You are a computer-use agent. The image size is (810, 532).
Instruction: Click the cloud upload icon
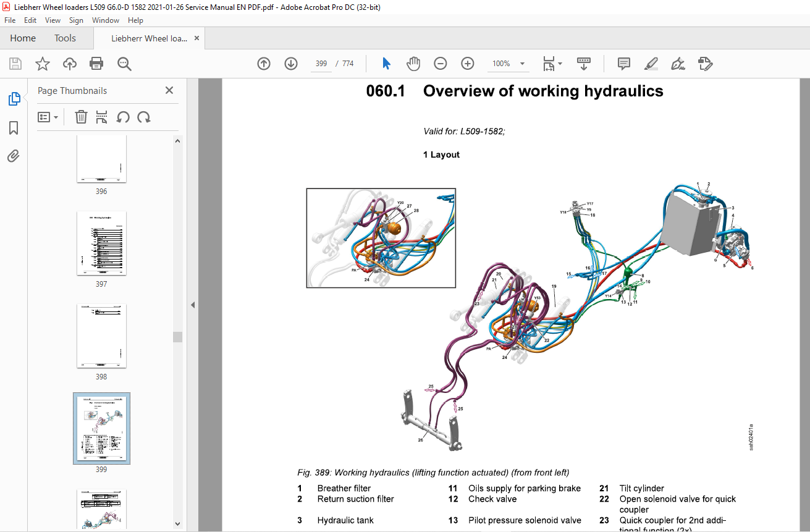tap(70, 64)
